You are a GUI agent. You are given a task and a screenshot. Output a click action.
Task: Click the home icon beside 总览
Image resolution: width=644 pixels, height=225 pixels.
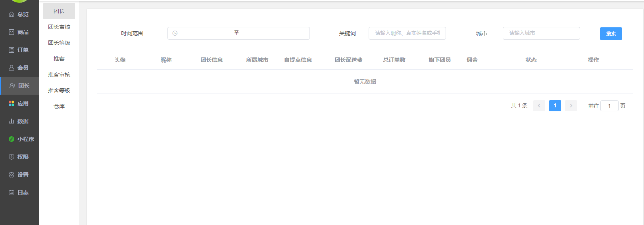click(x=12, y=14)
